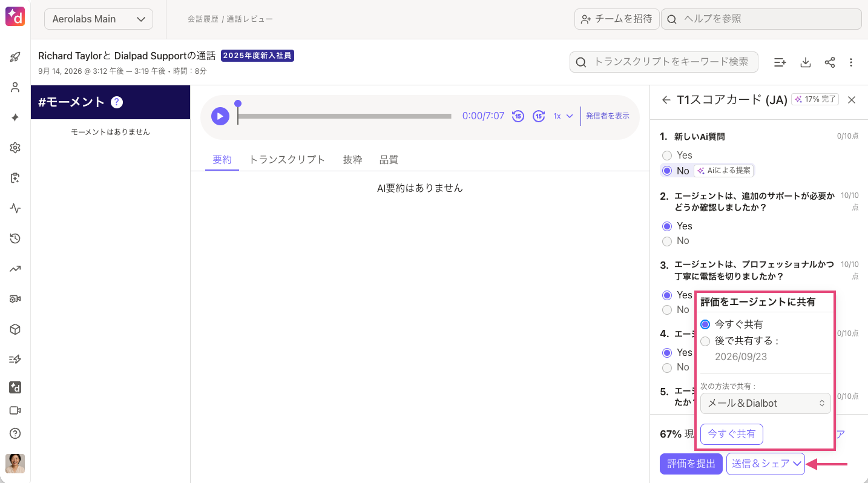Click the 17% 完了 progress badge

coord(815,99)
